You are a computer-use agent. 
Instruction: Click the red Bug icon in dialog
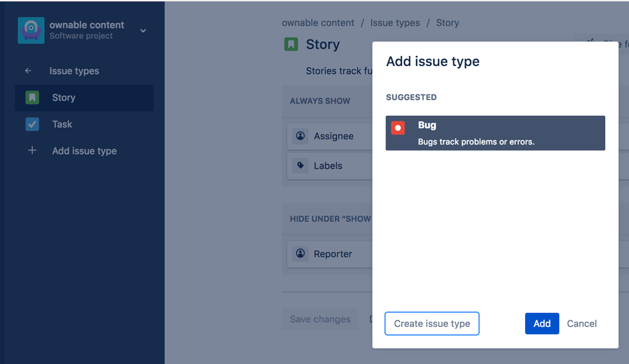[398, 128]
